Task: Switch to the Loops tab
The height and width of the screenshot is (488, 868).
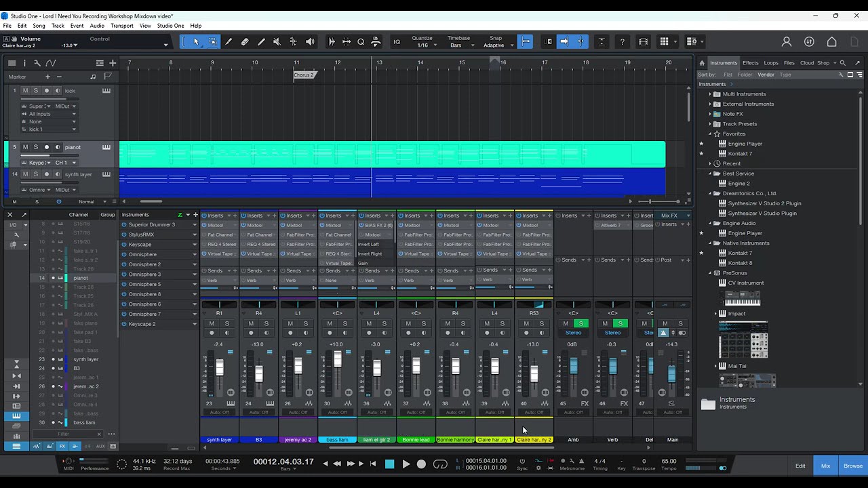Action: pyautogui.click(x=771, y=63)
